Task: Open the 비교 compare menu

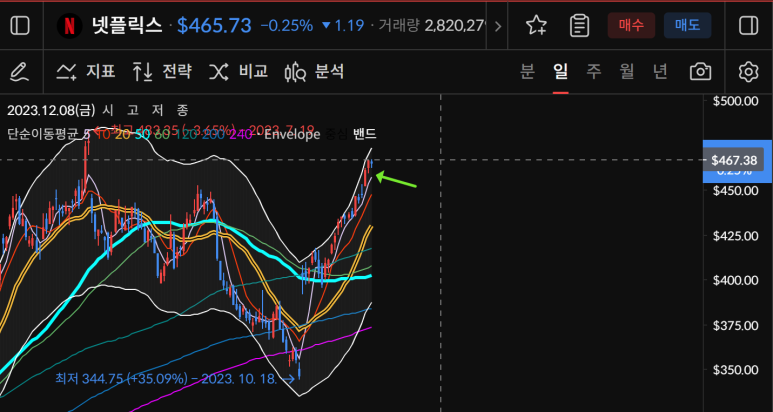Action: click(239, 72)
